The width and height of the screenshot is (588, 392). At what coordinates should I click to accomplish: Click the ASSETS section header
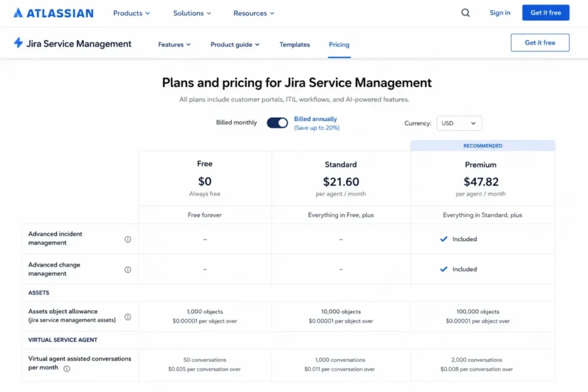(x=38, y=293)
